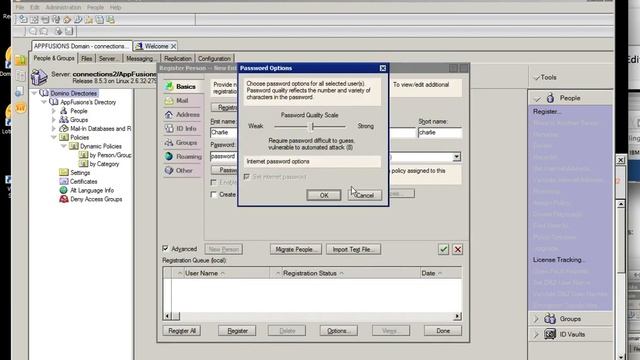Collapse the Dynamic Policies node
Screen dimensions: 640x360
(63, 146)
